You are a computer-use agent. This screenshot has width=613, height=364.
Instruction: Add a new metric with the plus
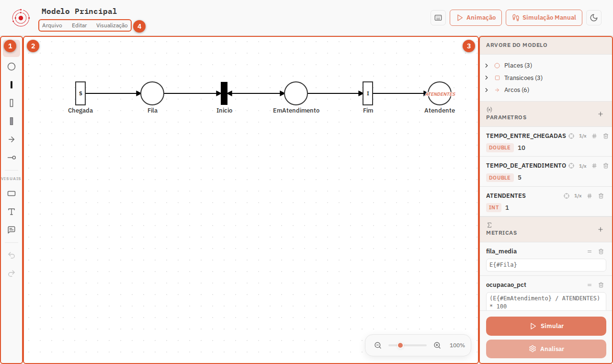coord(601,229)
